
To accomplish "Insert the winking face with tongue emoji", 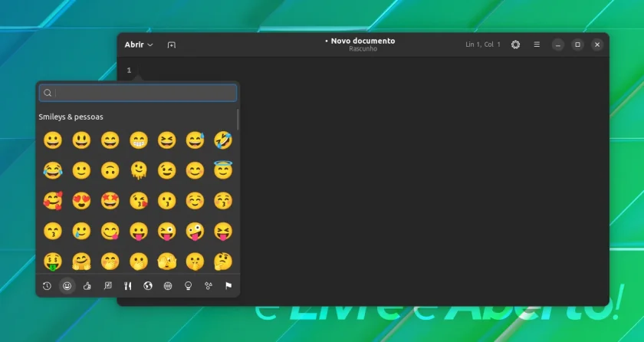I will pos(167,231).
